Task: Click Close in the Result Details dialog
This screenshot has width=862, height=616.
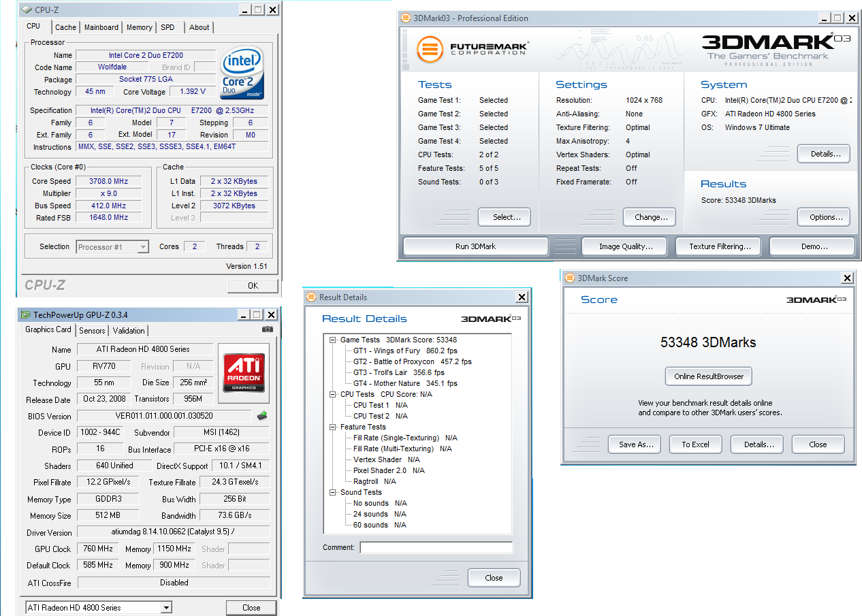Action: click(494, 578)
